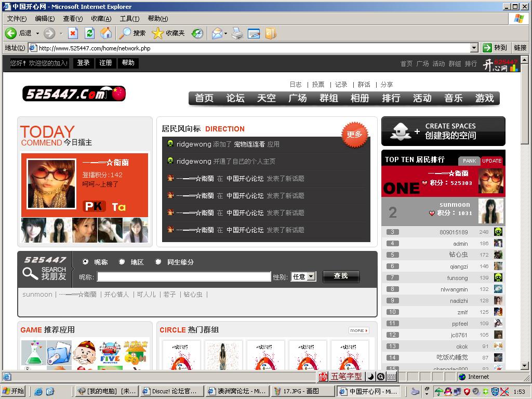Click in the 昵称 search text field
This screenshot has width=532, height=399.
tap(184, 276)
